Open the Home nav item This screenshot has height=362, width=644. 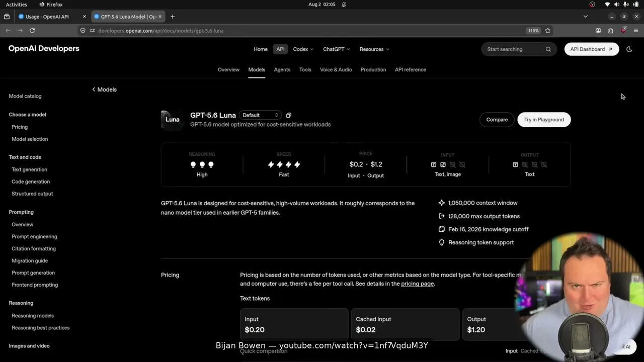point(261,49)
